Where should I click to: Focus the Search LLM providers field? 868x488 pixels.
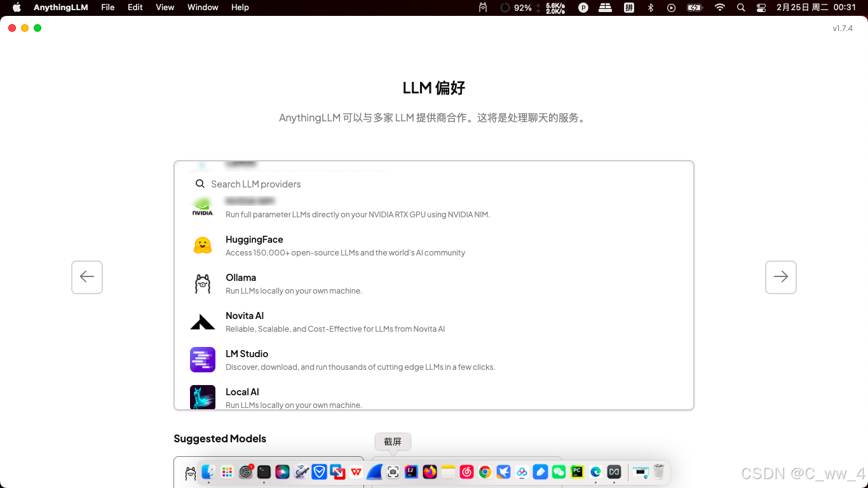pyautogui.click(x=434, y=184)
